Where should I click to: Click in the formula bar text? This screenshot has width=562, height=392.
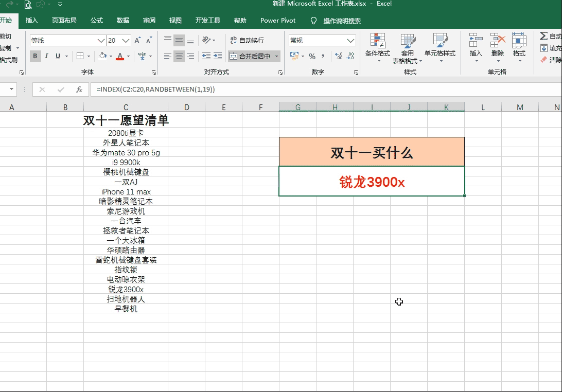click(x=155, y=89)
